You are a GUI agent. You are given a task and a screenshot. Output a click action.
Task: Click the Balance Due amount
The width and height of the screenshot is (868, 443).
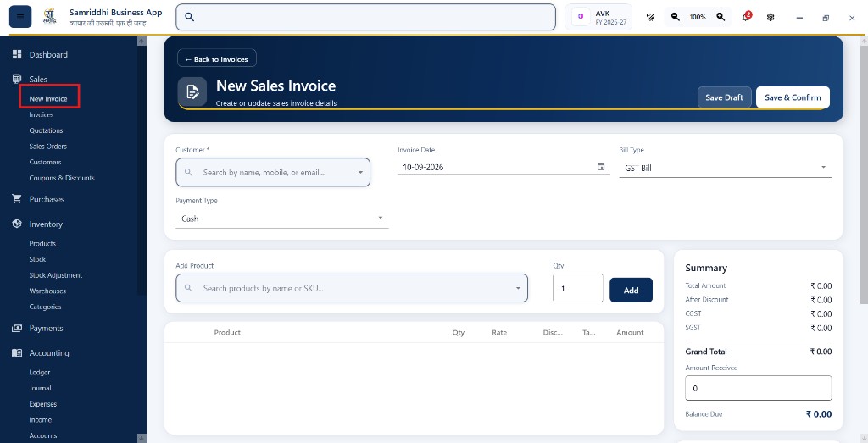819,414
